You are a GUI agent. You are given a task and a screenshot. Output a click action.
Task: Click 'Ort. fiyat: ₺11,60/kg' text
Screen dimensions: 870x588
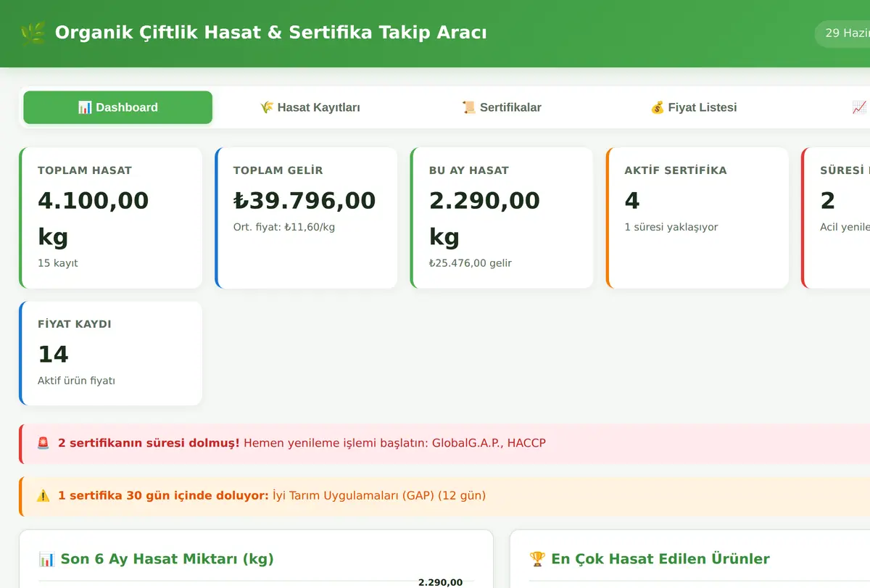pos(284,227)
